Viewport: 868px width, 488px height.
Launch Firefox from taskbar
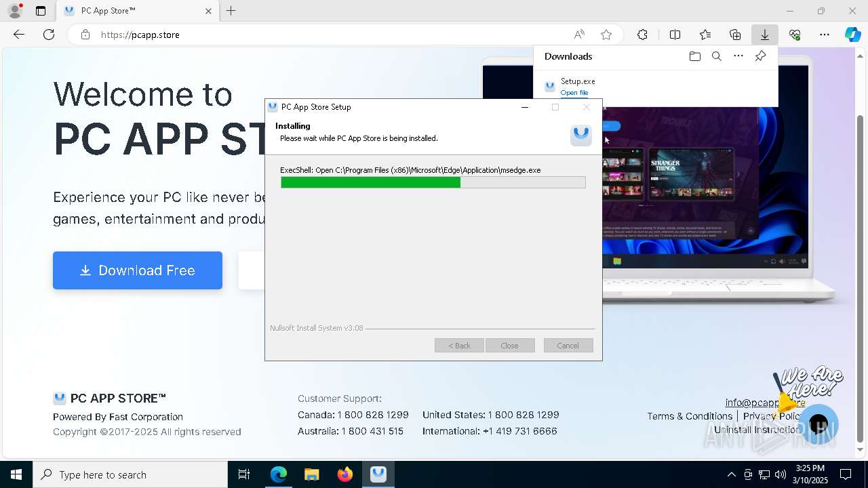click(345, 474)
